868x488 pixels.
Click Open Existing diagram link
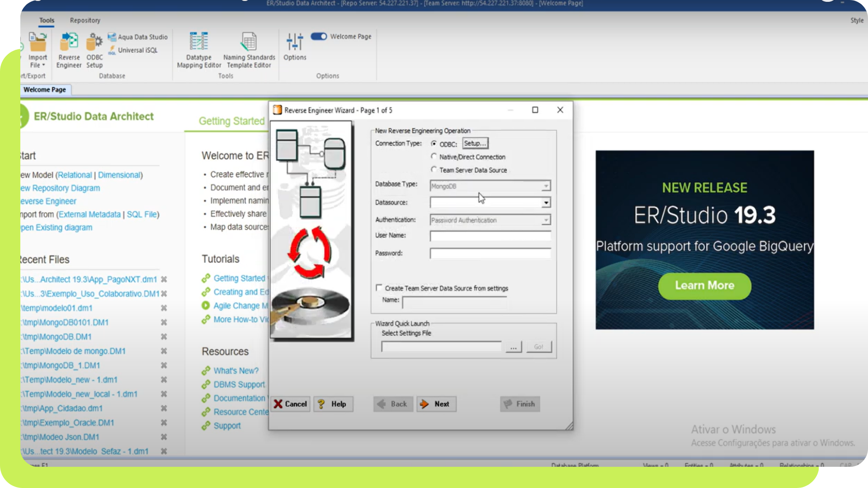57,227
